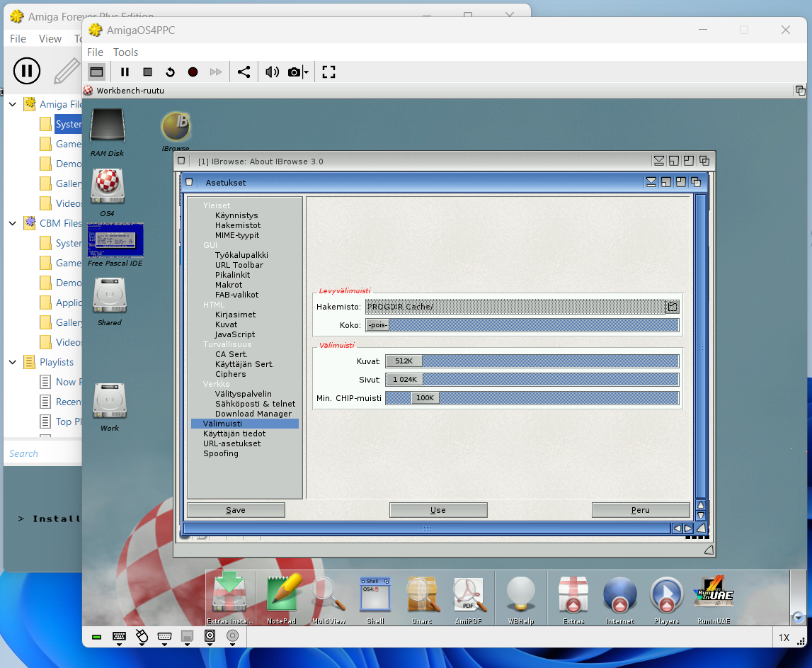Launch NotePad from the dock
This screenshot has height=668, width=812.
click(281, 599)
